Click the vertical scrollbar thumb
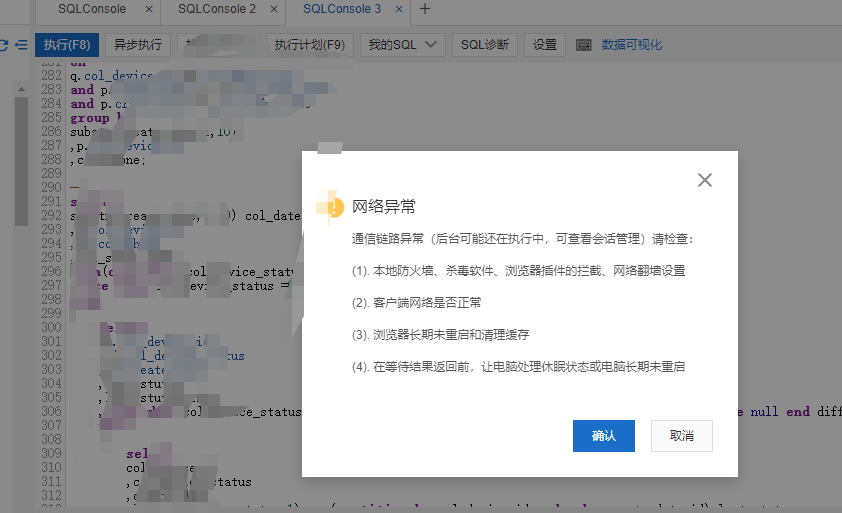The width and height of the screenshot is (842, 513). pyautogui.click(x=21, y=161)
